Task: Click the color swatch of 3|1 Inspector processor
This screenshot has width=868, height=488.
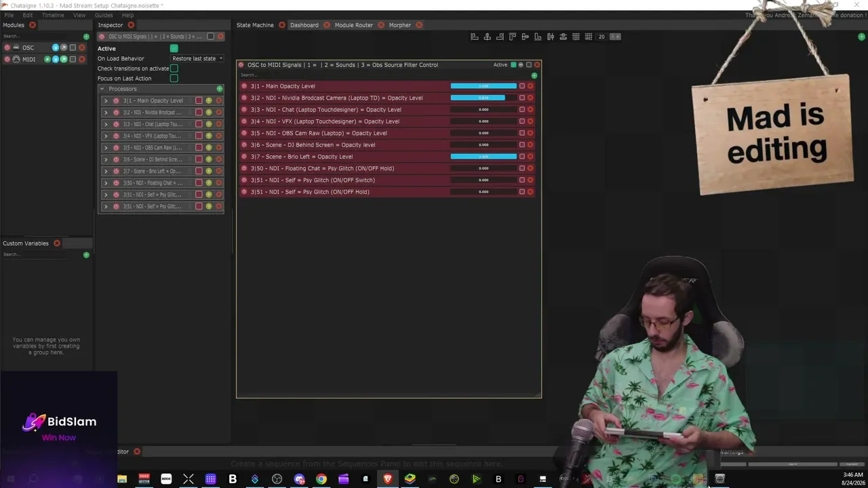Action: coord(199,101)
